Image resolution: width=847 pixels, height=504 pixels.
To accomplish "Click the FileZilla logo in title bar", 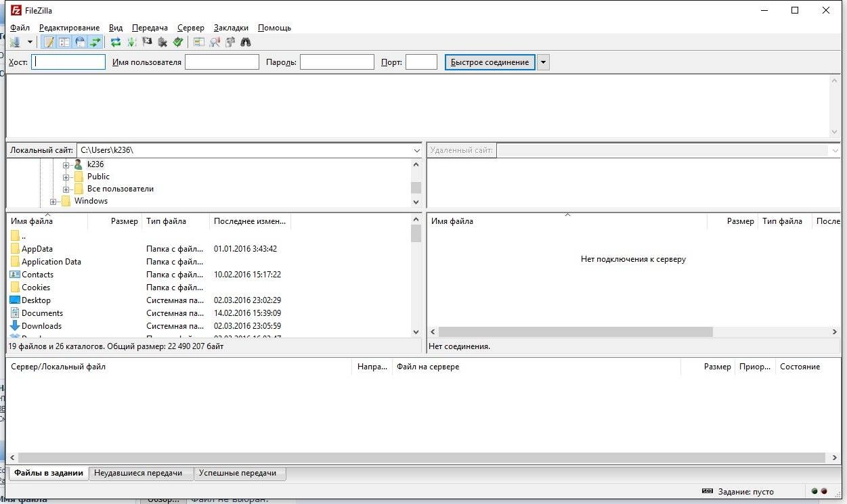I will (x=16, y=10).
